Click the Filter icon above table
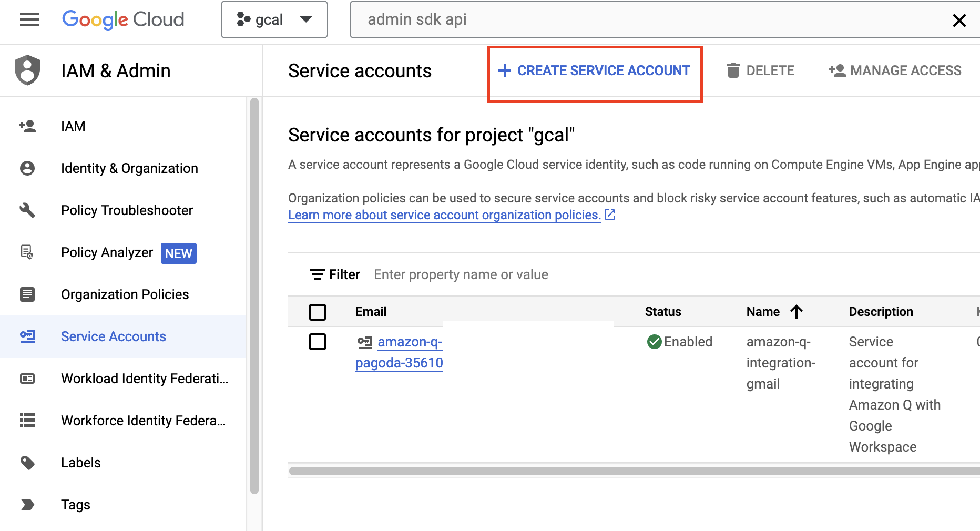 click(x=317, y=274)
